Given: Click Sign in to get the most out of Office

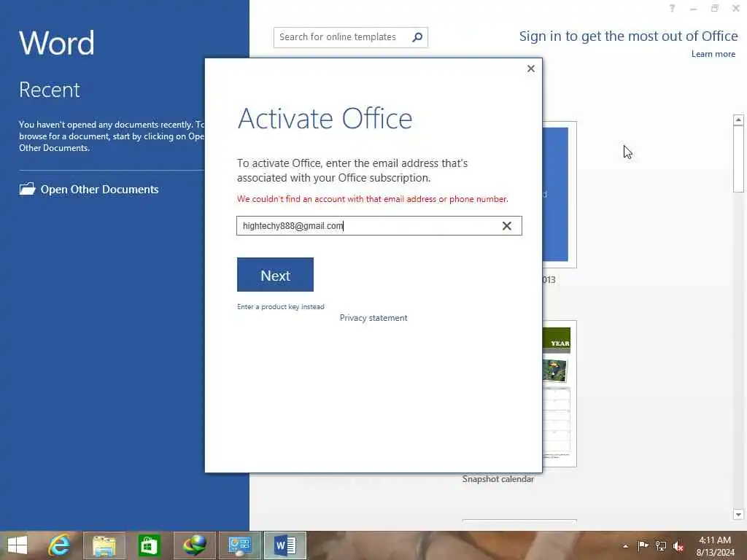Looking at the screenshot, I should (x=628, y=36).
